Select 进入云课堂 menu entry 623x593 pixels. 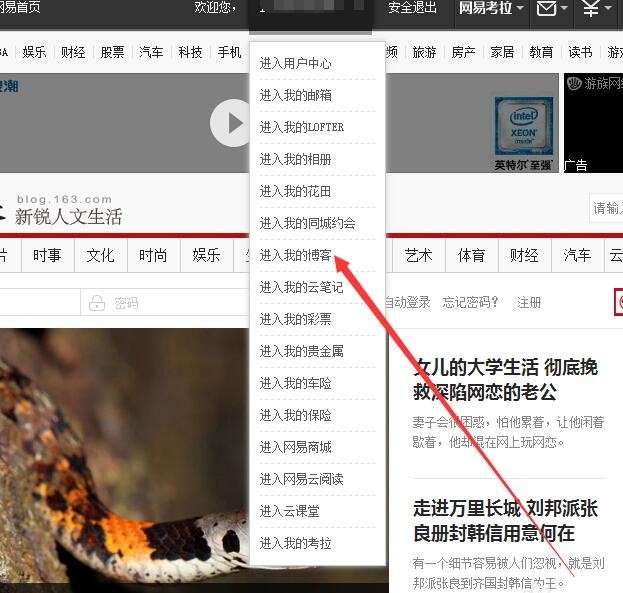click(289, 511)
